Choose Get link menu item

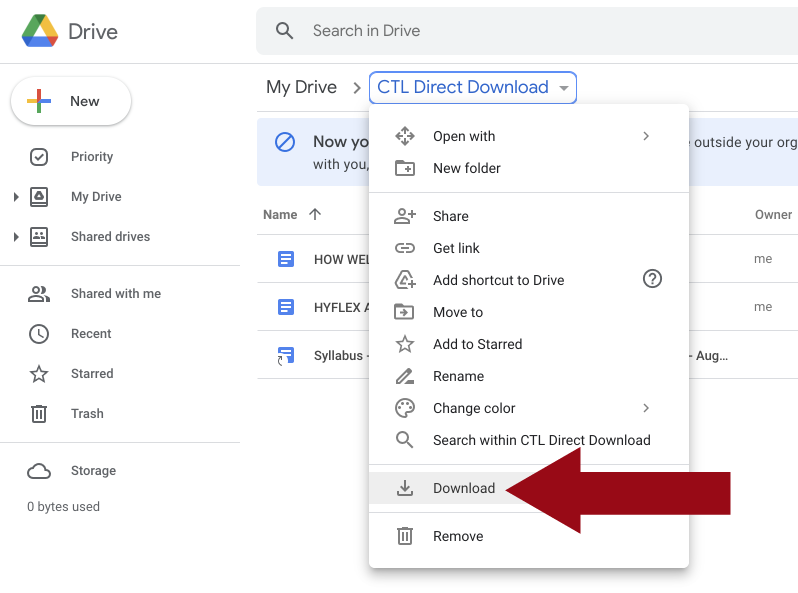(x=529, y=248)
